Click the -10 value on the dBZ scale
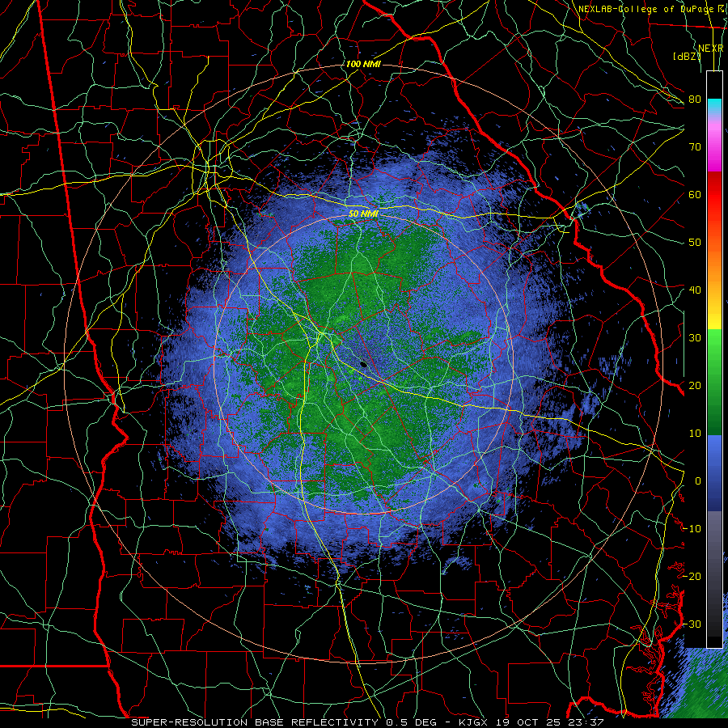This screenshot has height=728, width=728. 692,528
